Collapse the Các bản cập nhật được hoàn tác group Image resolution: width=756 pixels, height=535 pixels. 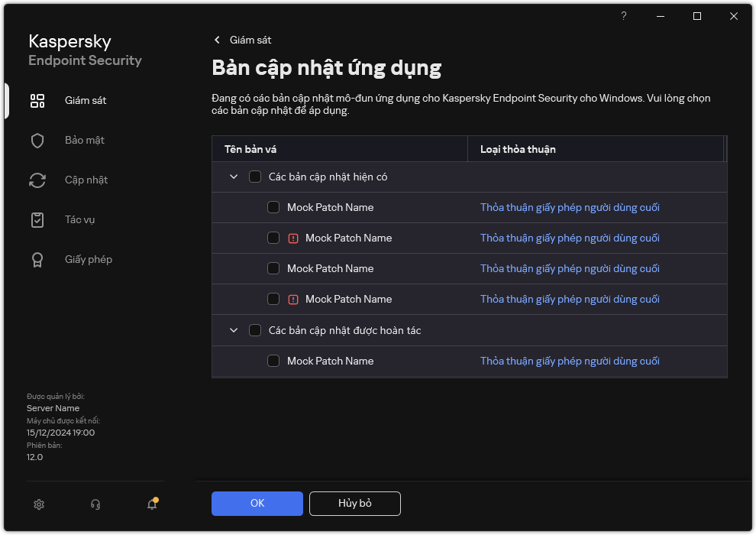click(x=234, y=331)
